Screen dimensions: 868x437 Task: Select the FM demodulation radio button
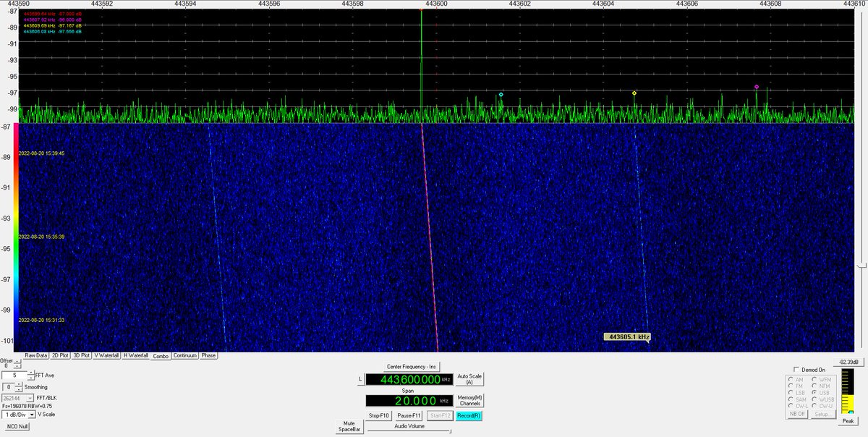[x=791, y=386]
